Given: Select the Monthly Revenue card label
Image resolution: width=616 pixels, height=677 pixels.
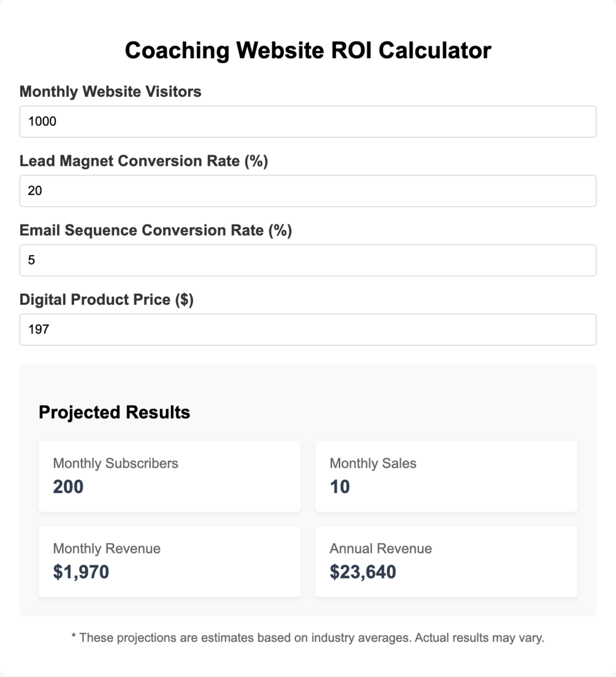Looking at the screenshot, I should tap(107, 548).
